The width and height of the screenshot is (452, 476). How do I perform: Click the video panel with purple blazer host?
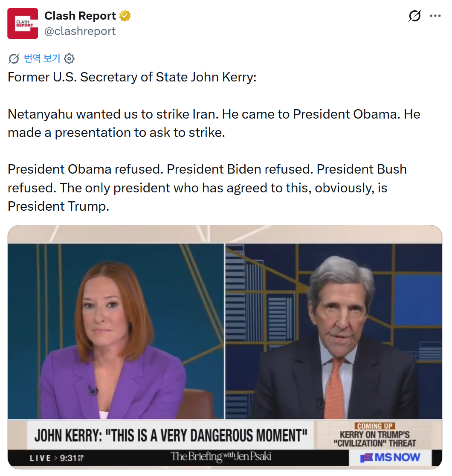coord(116,331)
